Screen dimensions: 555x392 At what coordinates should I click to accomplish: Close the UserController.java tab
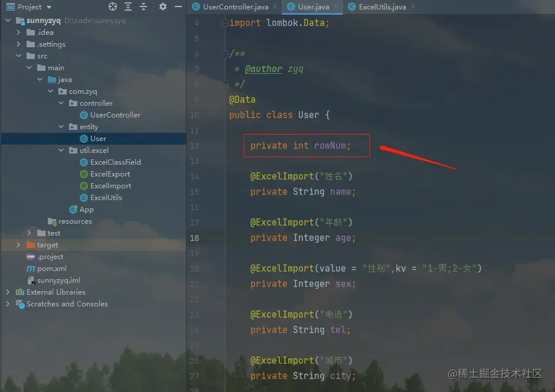(275, 6)
